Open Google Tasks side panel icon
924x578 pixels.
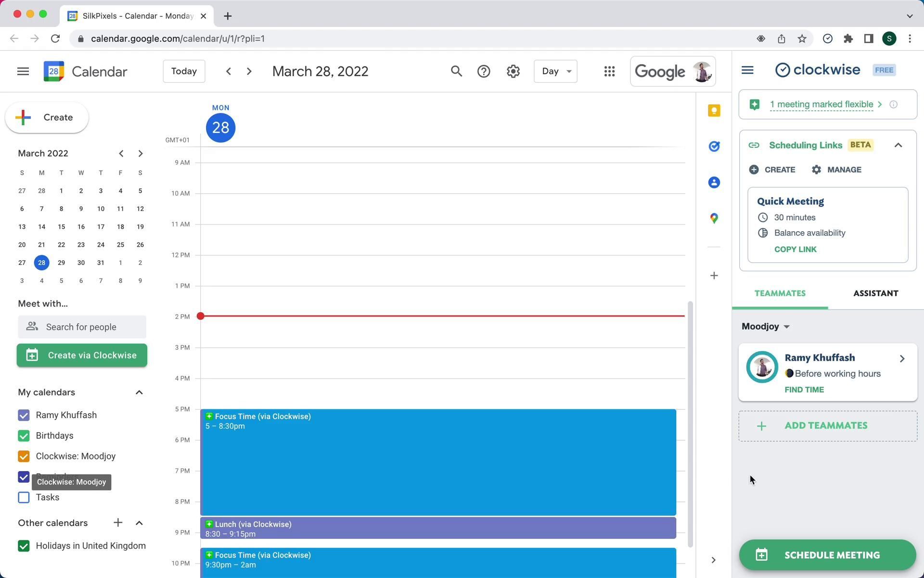point(714,146)
